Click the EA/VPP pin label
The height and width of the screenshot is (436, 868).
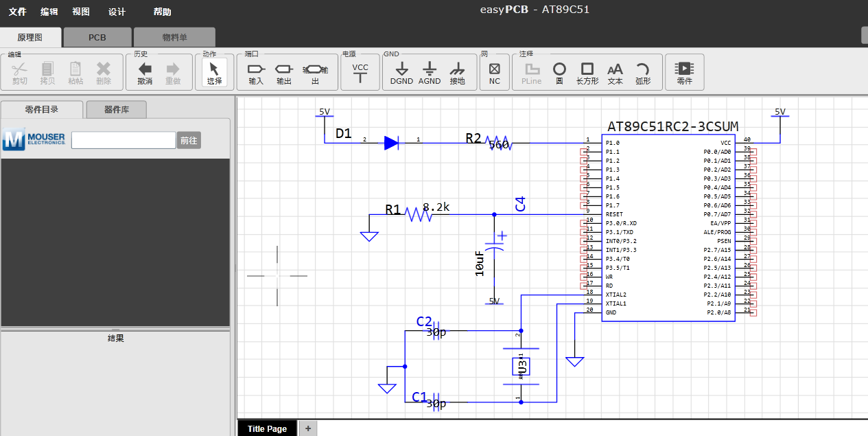pos(720,223)
